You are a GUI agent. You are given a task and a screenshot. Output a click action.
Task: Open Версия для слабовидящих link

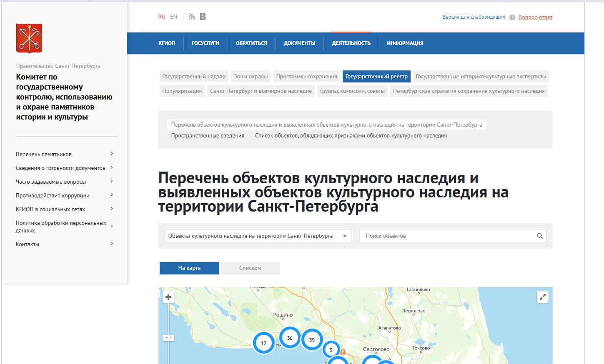474,17
